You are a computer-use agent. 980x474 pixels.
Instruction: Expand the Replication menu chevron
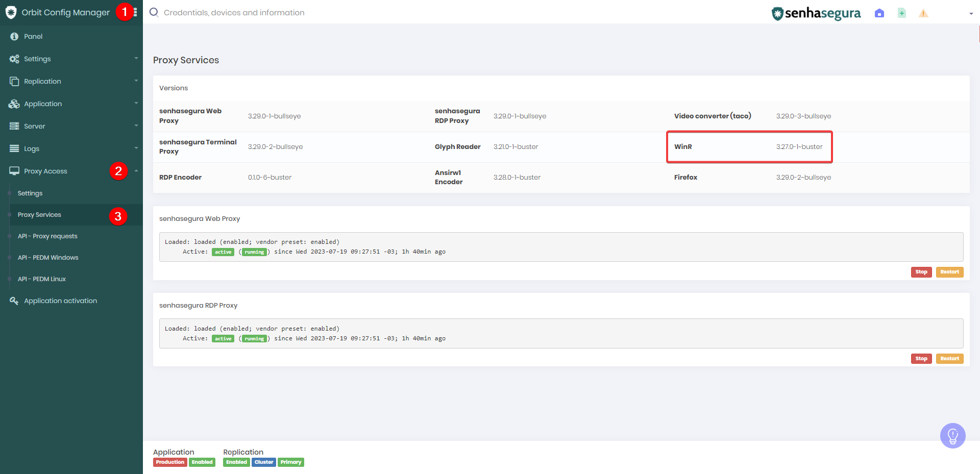136,81
